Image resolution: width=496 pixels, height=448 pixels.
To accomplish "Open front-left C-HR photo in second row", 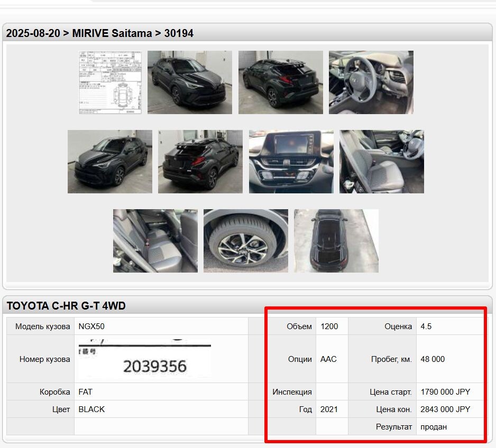I will (110, 162).
